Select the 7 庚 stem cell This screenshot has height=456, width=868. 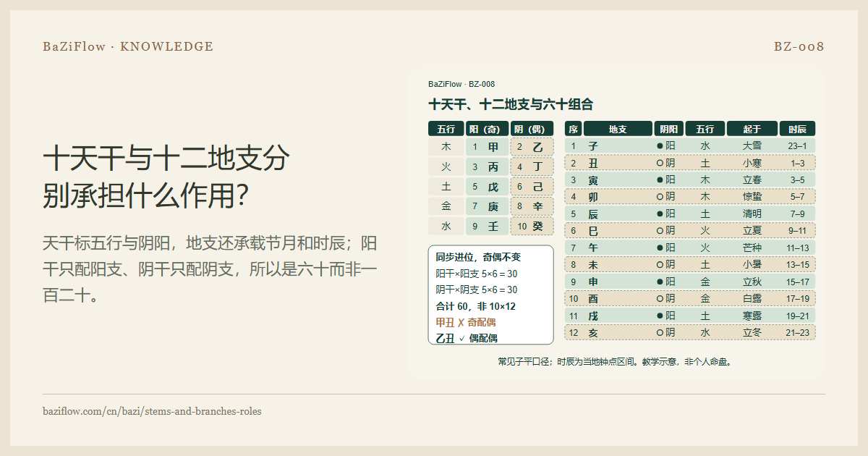pos(487,206)
